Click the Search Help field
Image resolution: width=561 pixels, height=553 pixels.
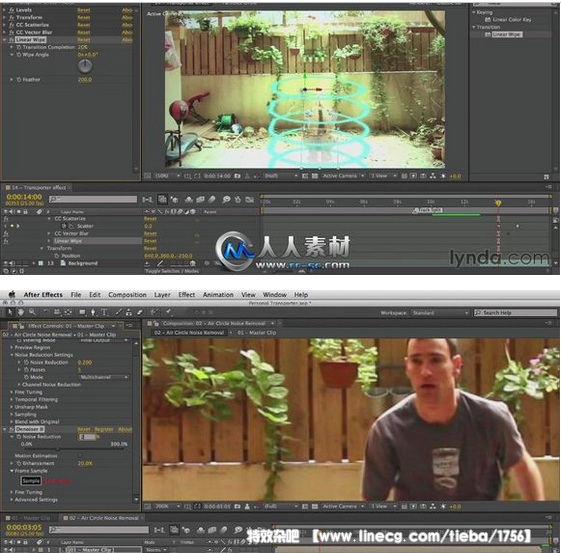click(515, 313)
